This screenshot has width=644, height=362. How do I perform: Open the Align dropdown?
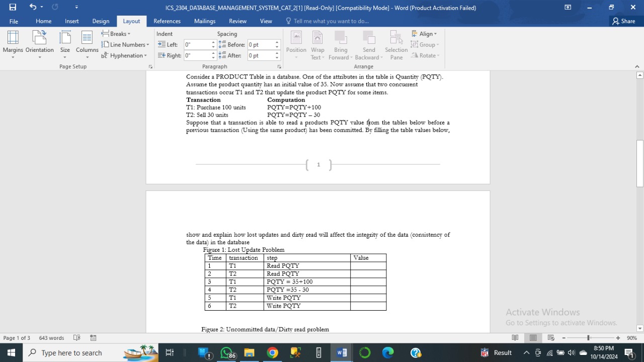point(425,33)
